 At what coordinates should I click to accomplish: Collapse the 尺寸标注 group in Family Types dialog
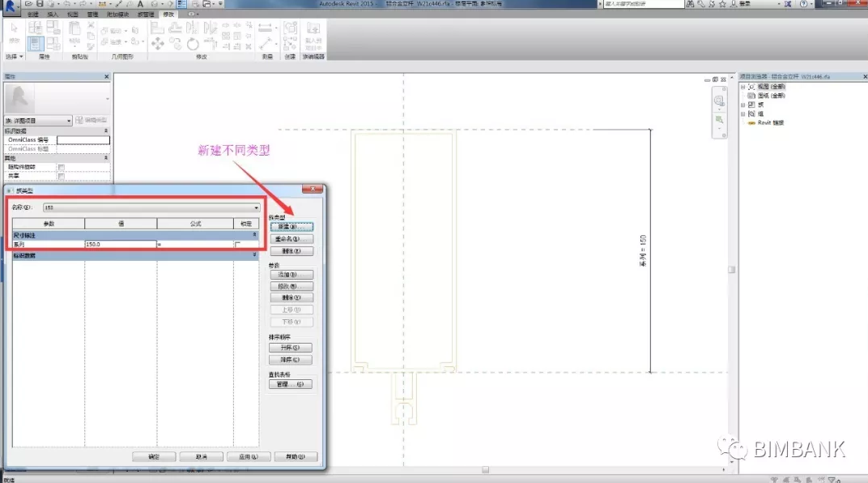click(x=254, y=235)
